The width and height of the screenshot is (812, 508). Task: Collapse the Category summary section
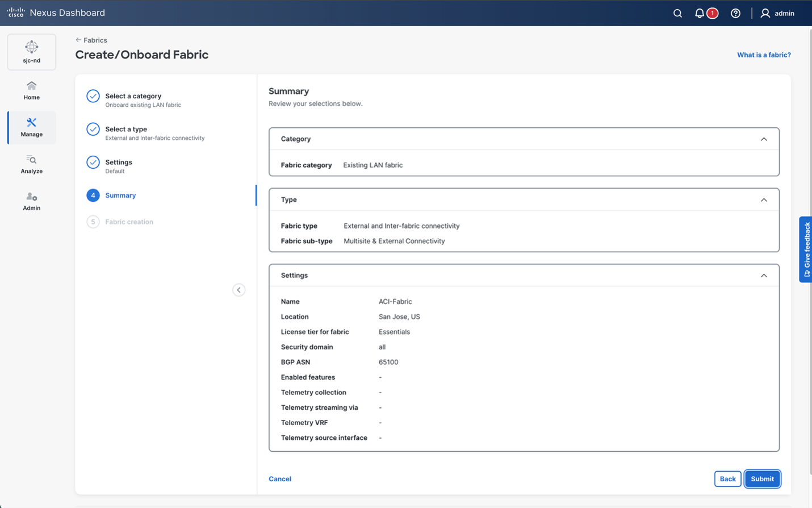[x=764, y=139]
